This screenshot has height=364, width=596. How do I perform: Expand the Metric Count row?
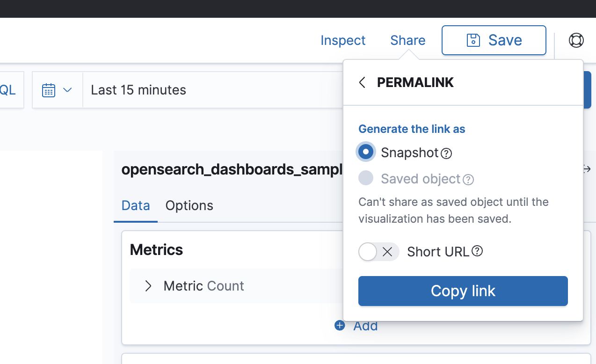148,286
